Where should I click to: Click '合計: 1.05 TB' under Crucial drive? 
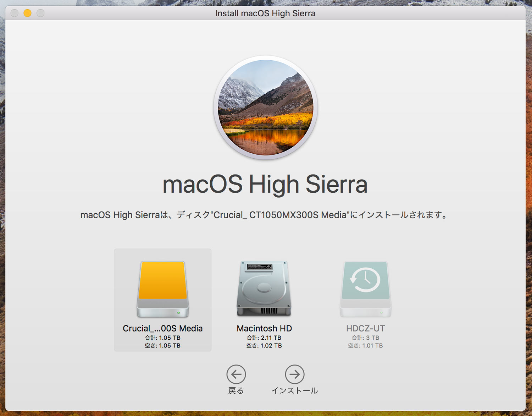[x=163, y=338]
